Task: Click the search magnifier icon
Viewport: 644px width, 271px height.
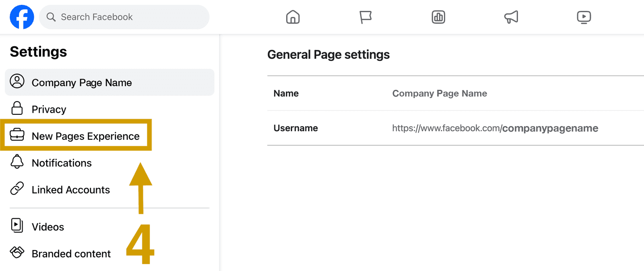Action: point(51,17)
